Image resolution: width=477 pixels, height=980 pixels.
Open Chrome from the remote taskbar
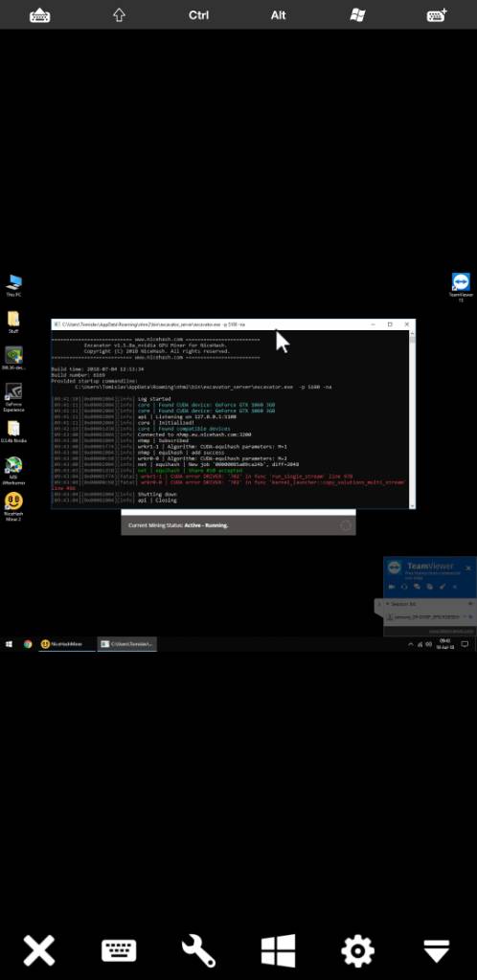coord(28,644)
